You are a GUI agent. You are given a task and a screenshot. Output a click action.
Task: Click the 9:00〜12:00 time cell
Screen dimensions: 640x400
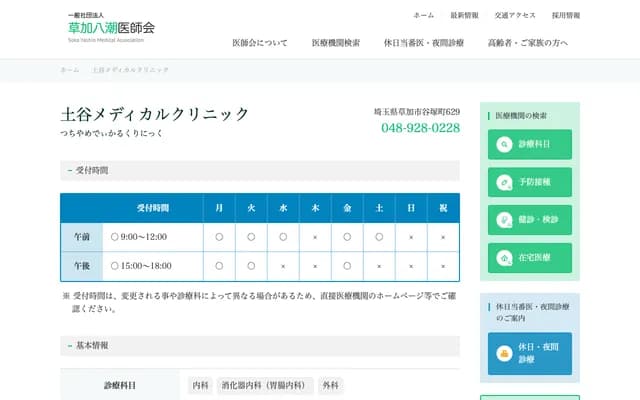(153, 237)
